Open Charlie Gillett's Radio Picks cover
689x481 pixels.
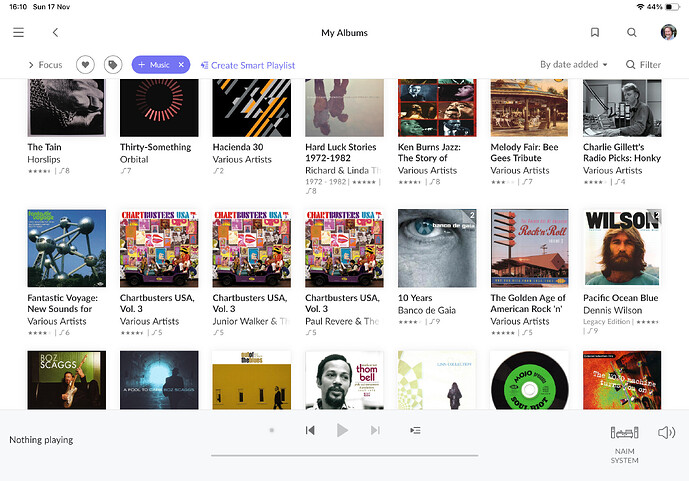tap(622, 108)
